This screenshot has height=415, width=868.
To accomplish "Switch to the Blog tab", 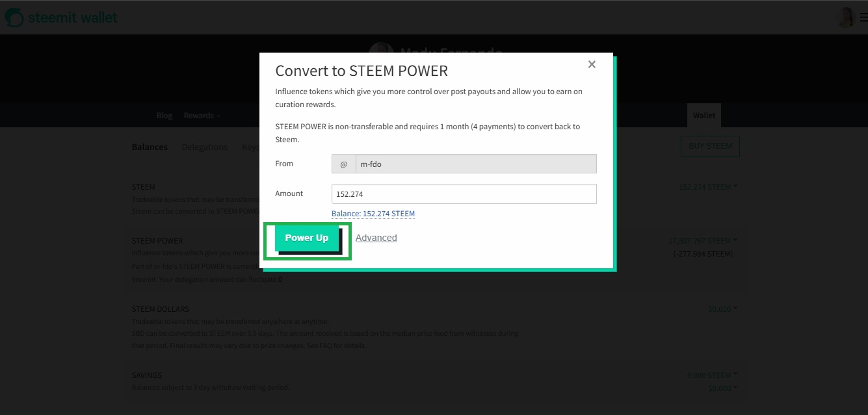I will [164, 116].
